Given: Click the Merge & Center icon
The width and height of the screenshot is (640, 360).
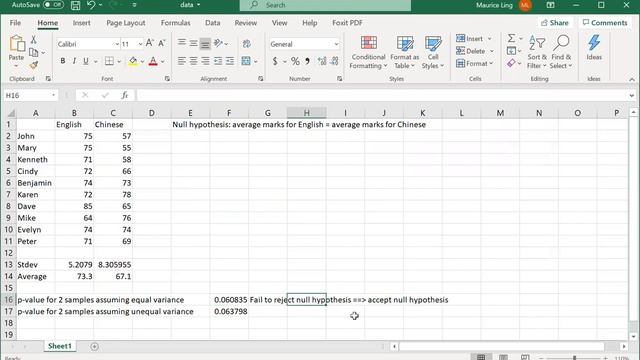Looking at the screenshot, I should point(246,61).
